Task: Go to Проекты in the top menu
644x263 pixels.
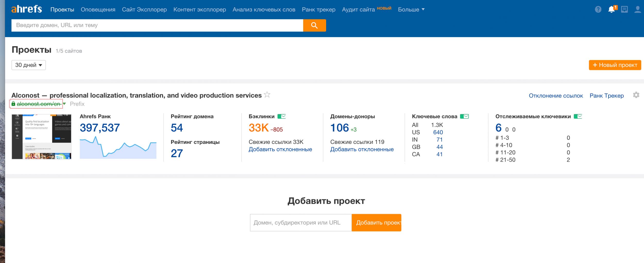Action: 62,10
